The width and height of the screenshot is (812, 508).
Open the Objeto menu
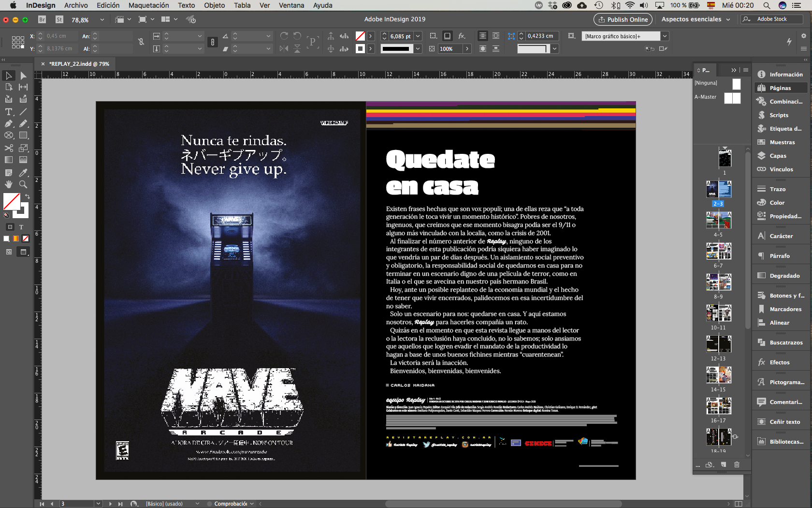click(x=214, y=5)
